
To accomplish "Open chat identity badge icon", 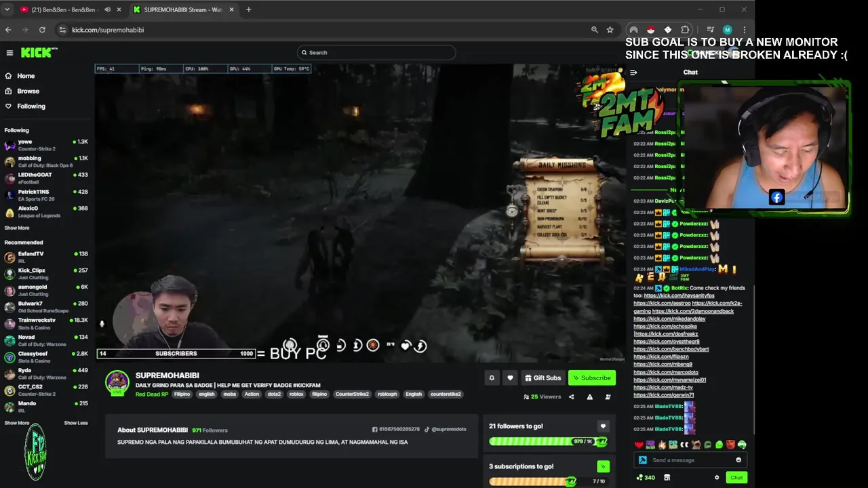I will 643,460.
